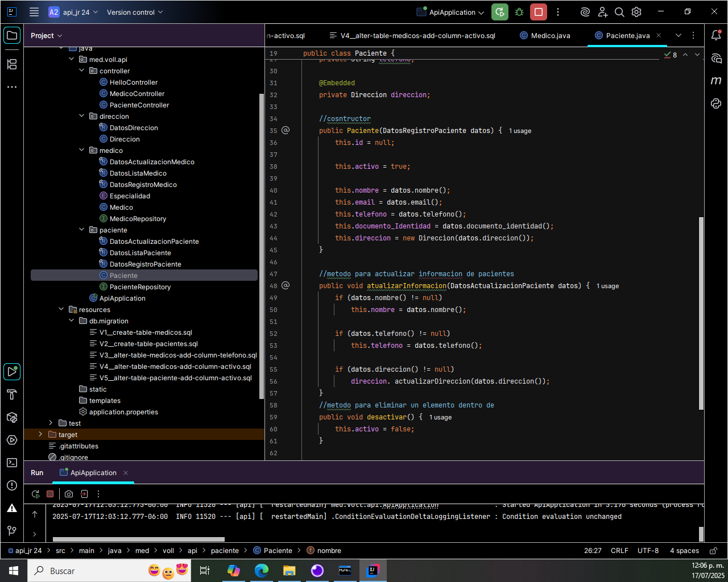Open the More tool windows ellipsis in the left sidebar

click(12, 87)
